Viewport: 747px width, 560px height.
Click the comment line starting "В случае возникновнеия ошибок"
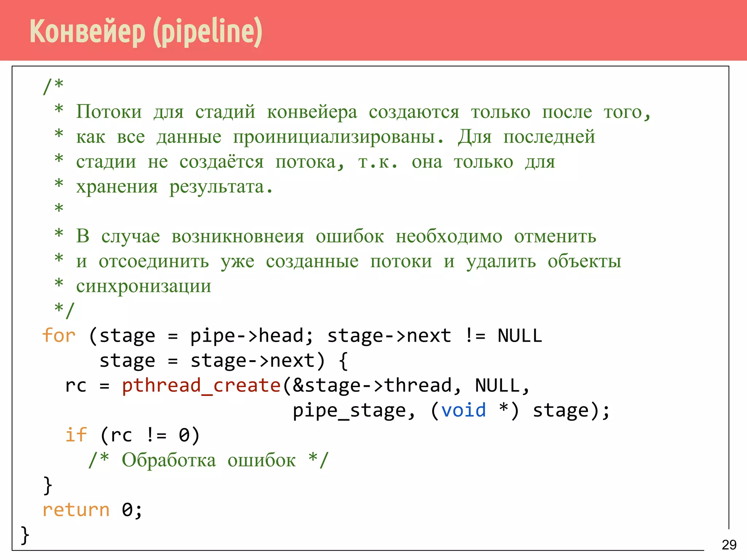(x=336, y=236)
